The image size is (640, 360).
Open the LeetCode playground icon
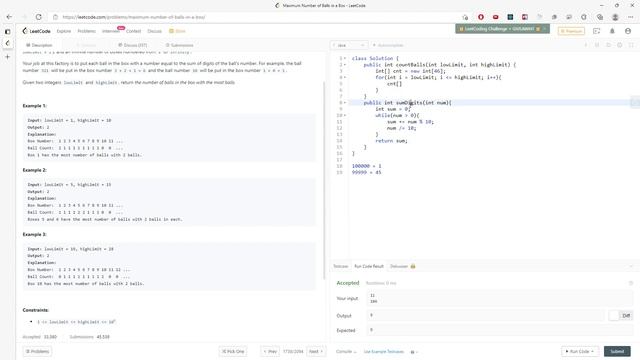[x=596, y=31]
